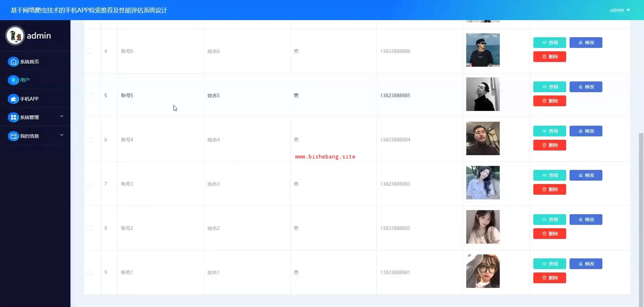The width and height of the screenshot is (644, 307).
Task: View details of 账号4 with 查看
Action: pos(550,131)
